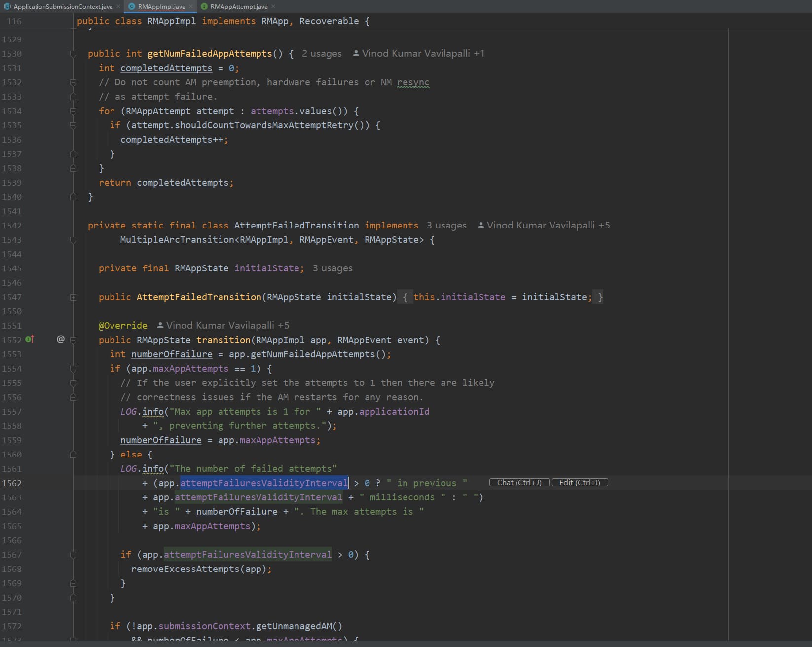Click line number 1553 in the gutter
The height and width of the screenshot is (647, 812).
[x=12, y=354]
